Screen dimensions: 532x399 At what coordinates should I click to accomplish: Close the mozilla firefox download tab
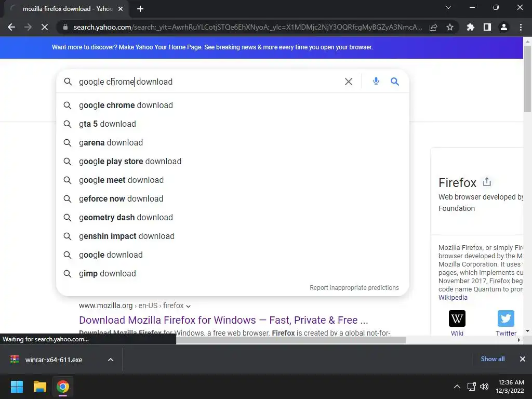[x=121, y=9]
